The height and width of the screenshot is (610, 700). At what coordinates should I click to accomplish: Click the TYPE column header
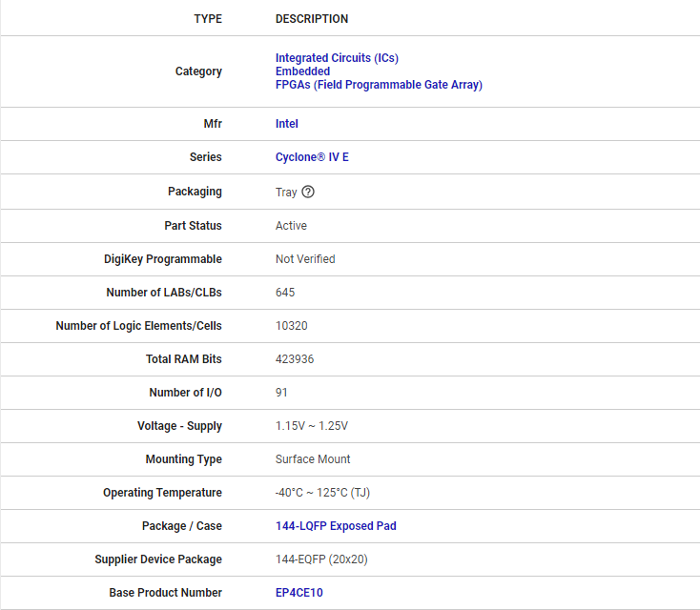point(208,19)
